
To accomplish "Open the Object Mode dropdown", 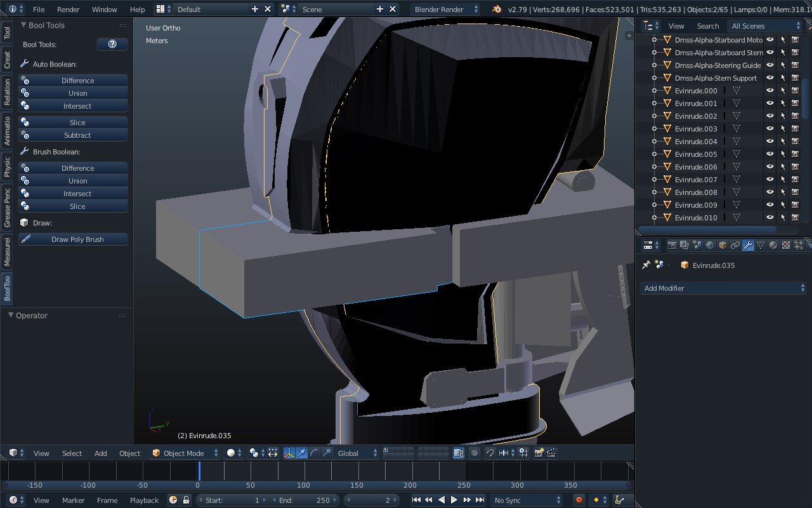I will (185, 453).
